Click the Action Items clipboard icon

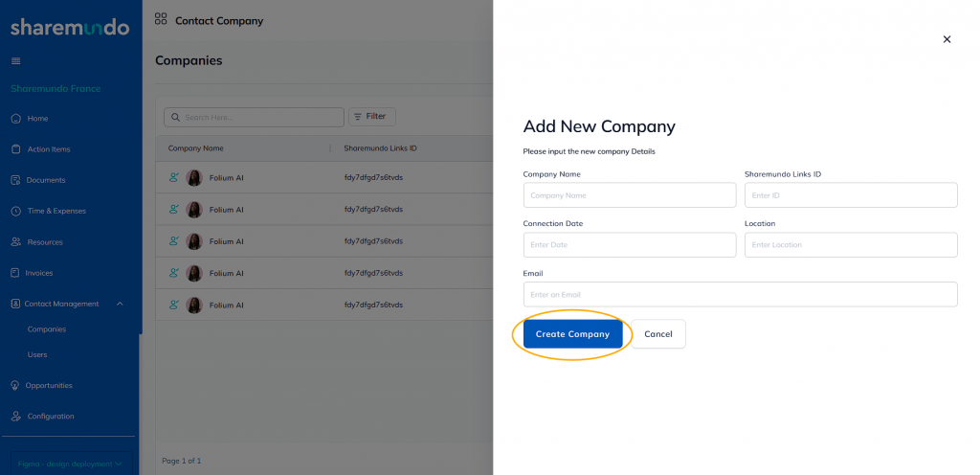(x=16, y=149)
